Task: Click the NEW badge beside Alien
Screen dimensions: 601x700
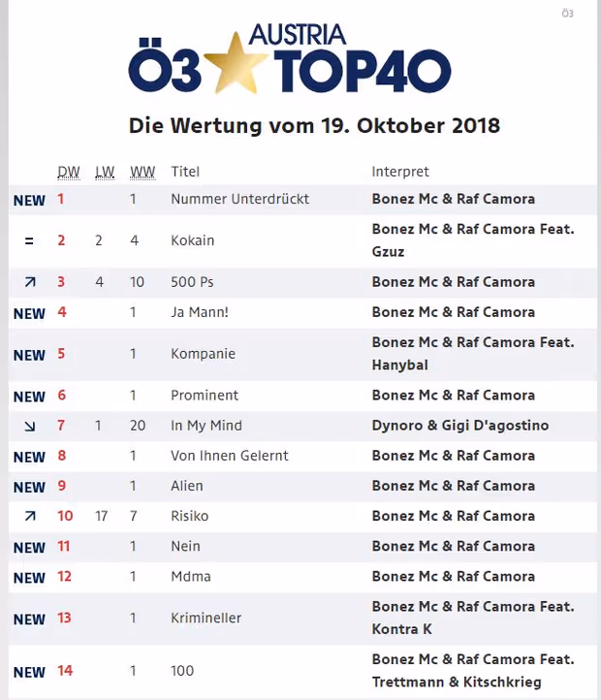Action: [x=29, y=487]
